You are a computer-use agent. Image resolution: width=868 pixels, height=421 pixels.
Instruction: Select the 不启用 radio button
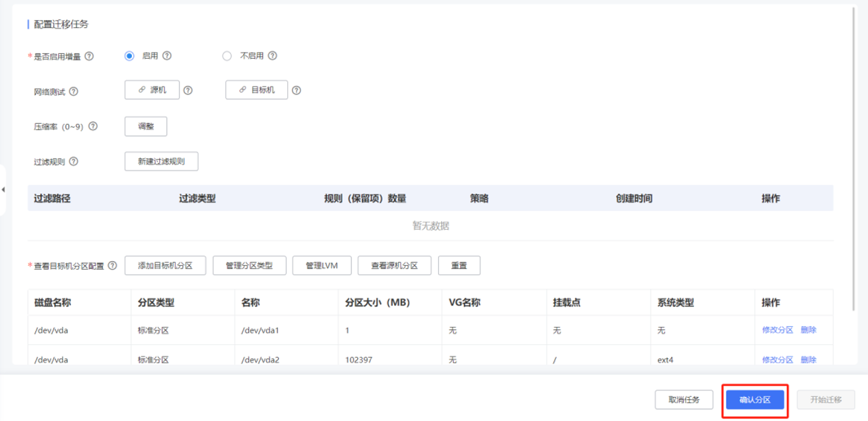pos(227,56)
